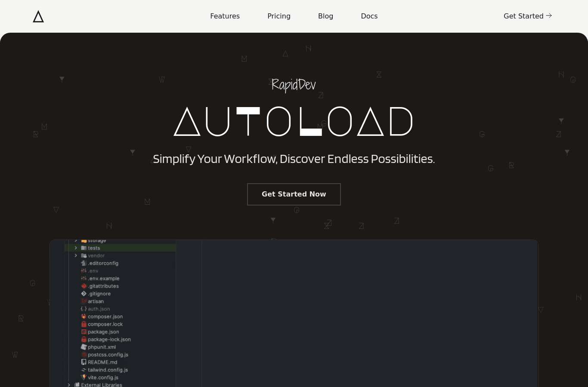The width and height of the screenshot is (588, 387).
Task: Click the package.json npm icon
Action: [84, 332]
